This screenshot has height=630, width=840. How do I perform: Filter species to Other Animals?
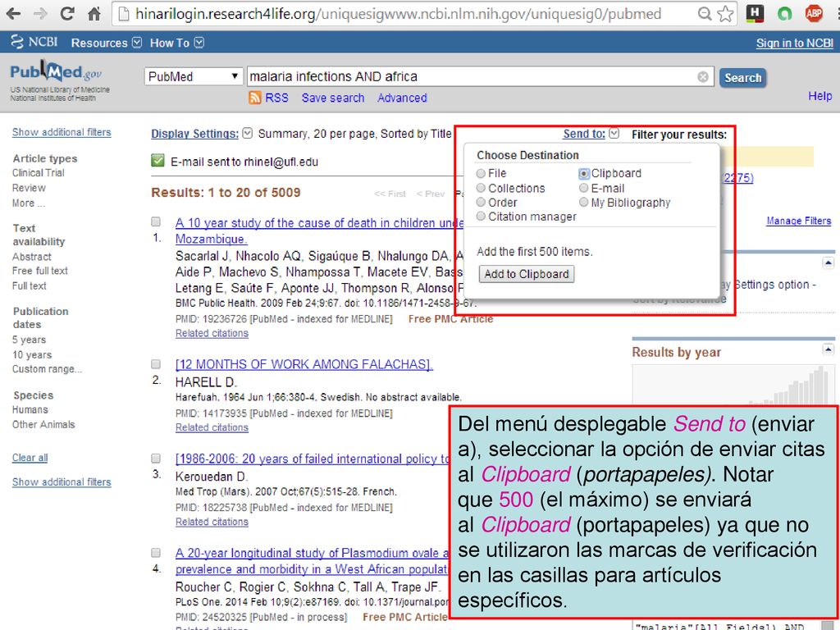(43, 425)
